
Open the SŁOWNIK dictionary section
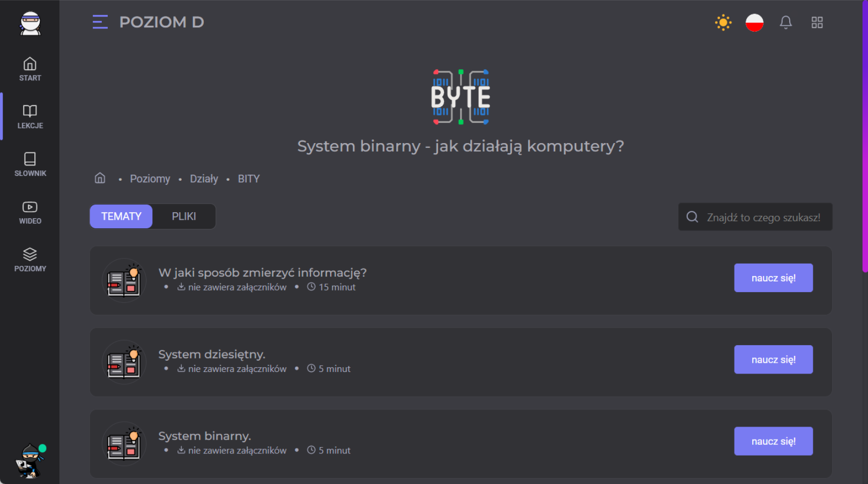coord(30,164)
